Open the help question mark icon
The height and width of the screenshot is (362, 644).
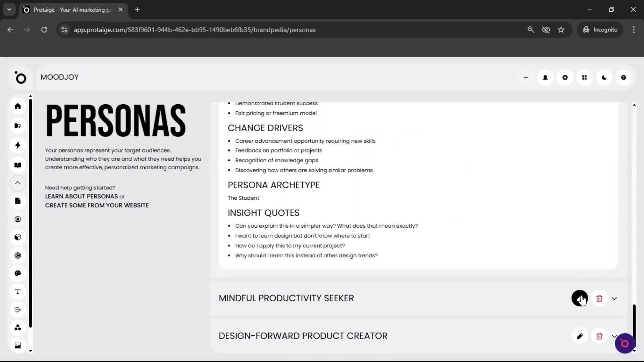[x=623, y=77]
